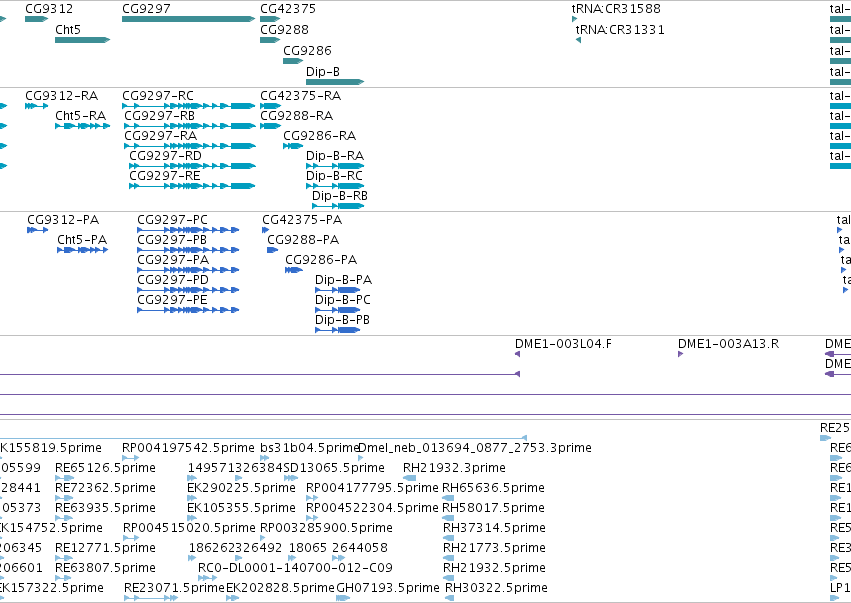Click EST RP00419754 2.5prime

130,458
